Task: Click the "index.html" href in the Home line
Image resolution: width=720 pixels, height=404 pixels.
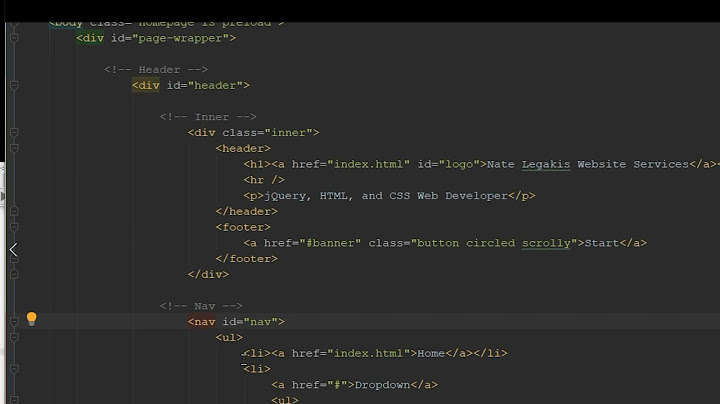Action: click(x=368, y=354)
